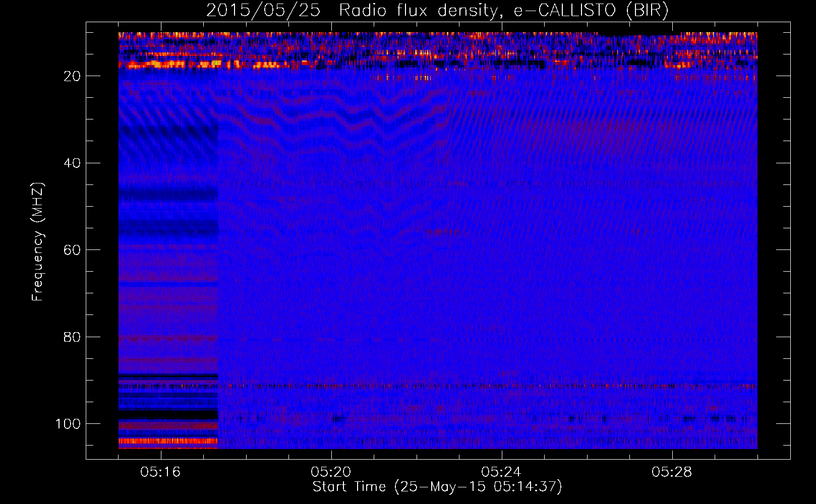The width and height of the screenshot is (816, 504).
Task: Select the '80' frequency axis label
Action: tap(73, 337)
